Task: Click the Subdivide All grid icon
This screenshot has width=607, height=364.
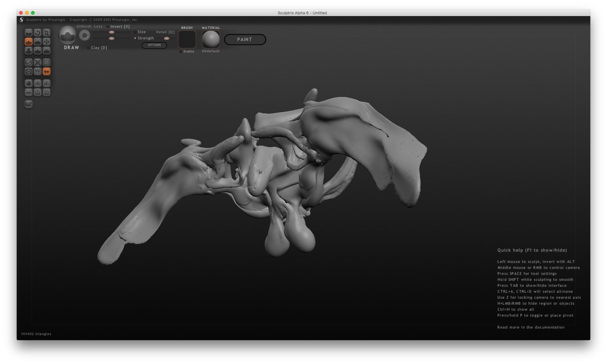Action: coord(46,62)
